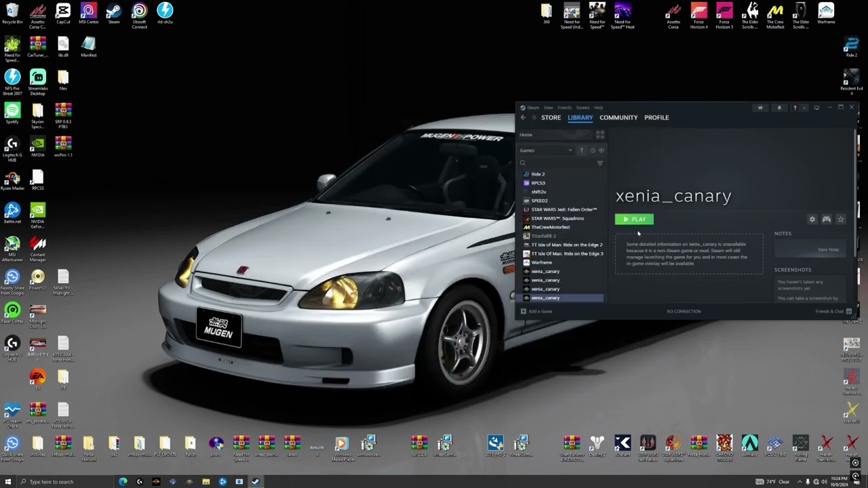Click the recent activity clock icon in library sidebar
The height and width of the screenshot is (488, 868).
click(592, 150)
